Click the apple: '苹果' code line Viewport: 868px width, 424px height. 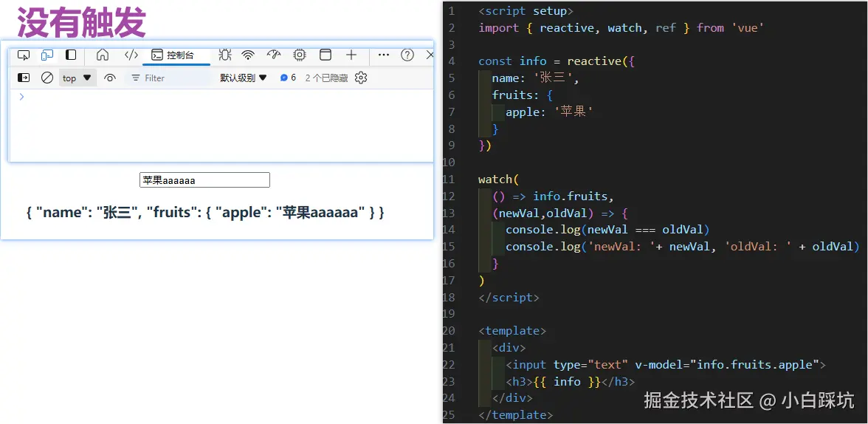click(x=549, y=112)
